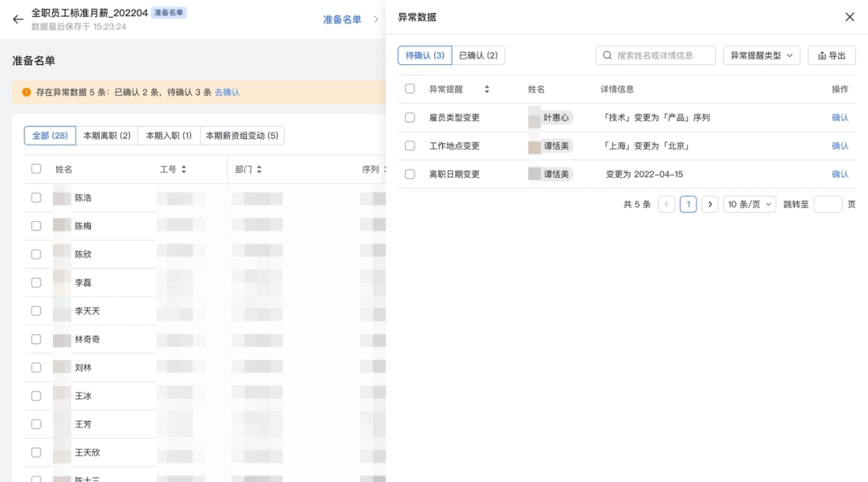This screenshot has width=868, height=482.
Task: Sort the list by 工号 column
Action: click(x=183, y=170)
